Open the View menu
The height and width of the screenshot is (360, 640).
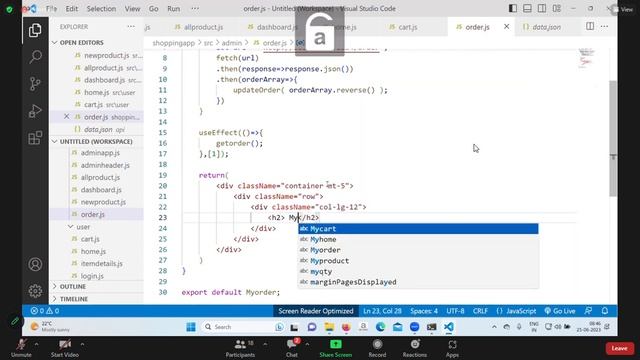coord(132,9)
